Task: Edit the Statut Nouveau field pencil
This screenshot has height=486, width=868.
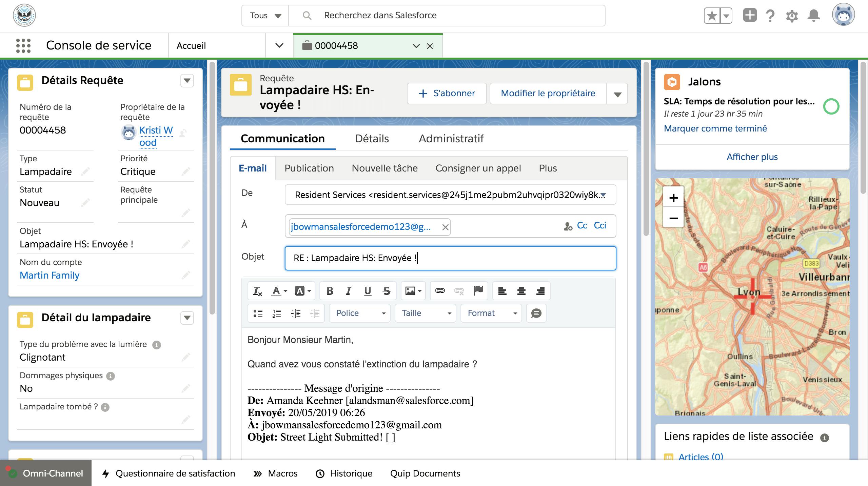Action: (x=85, y=203)
